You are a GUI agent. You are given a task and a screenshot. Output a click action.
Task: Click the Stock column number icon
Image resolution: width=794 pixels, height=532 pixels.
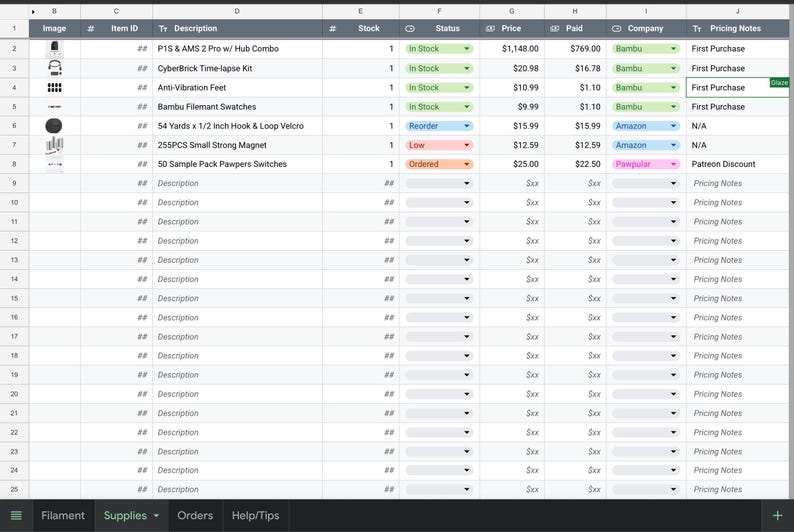[x=332, y=29]
